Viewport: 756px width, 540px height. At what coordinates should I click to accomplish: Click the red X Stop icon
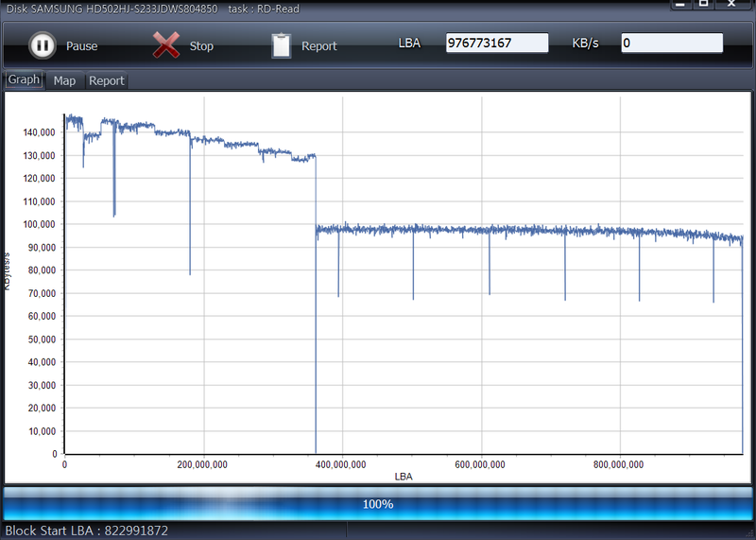[x=166, y=45]
